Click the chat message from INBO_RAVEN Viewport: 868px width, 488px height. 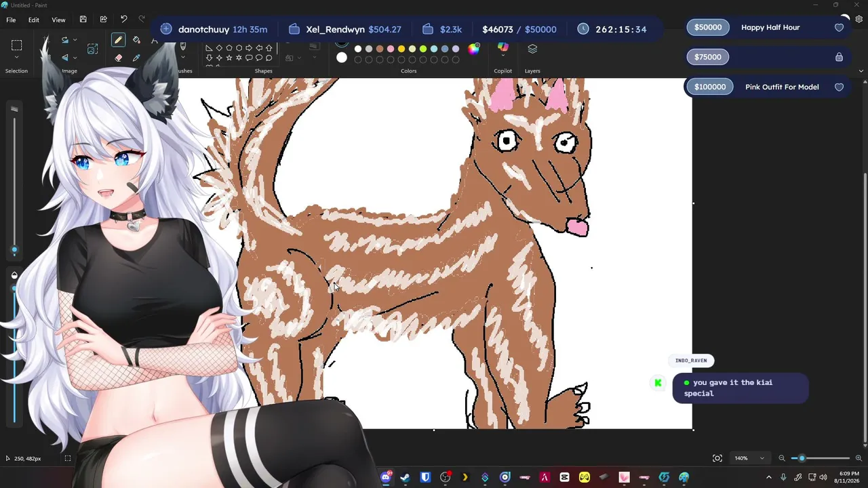click(x=741, y=388)
